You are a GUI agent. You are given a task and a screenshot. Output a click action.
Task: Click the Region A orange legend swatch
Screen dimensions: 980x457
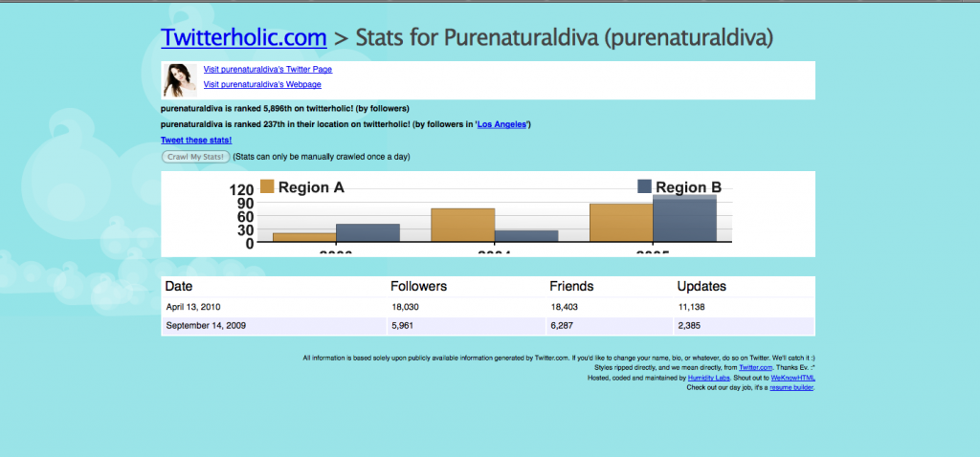pyautogui.click(x=267, y=186)
